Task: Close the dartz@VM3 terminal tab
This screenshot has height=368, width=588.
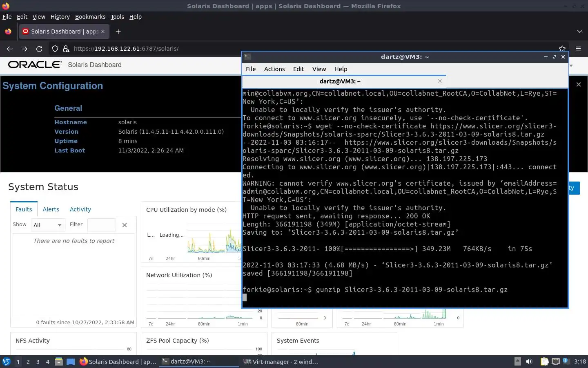Action: click(x=440, y=81)
